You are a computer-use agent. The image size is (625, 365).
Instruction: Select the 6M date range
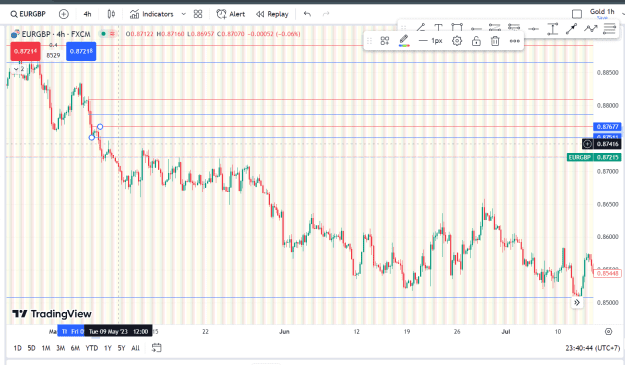pos(75,348)
